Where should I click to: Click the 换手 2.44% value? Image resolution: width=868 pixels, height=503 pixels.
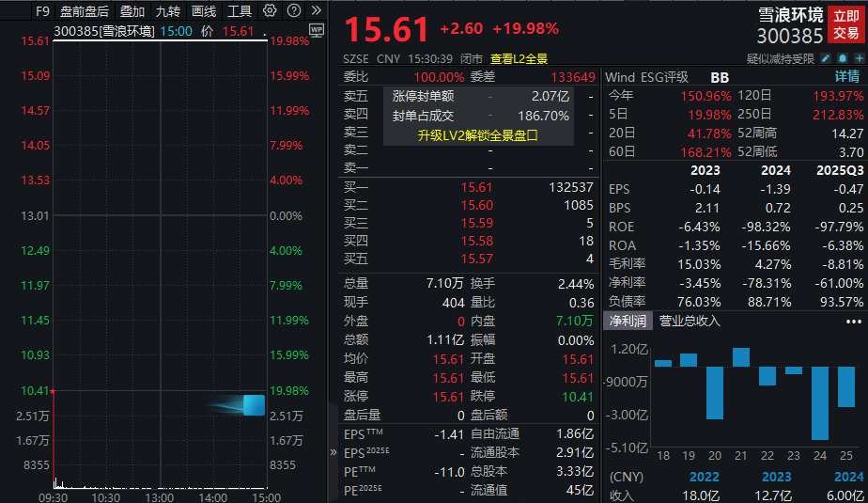pos(576,284)
